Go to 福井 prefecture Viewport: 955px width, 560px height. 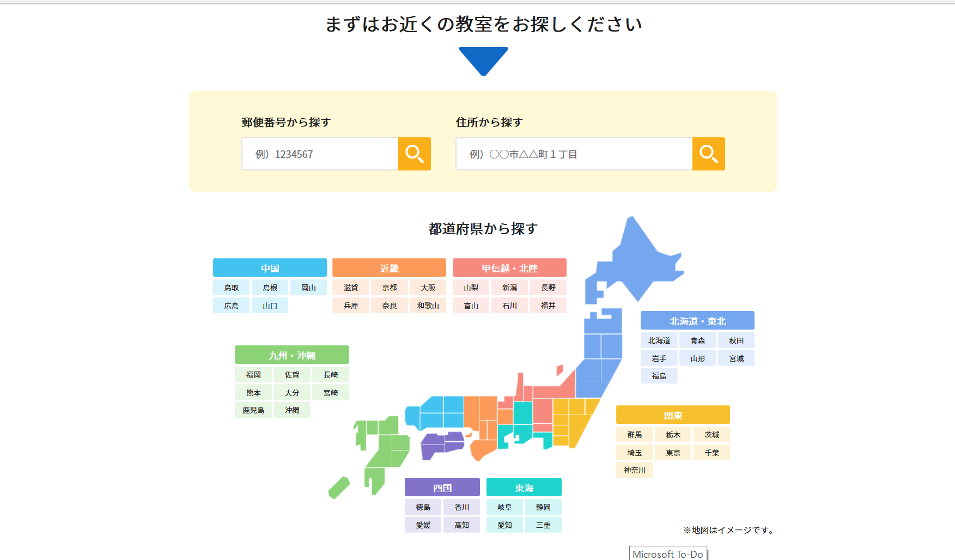click(549, 306)
